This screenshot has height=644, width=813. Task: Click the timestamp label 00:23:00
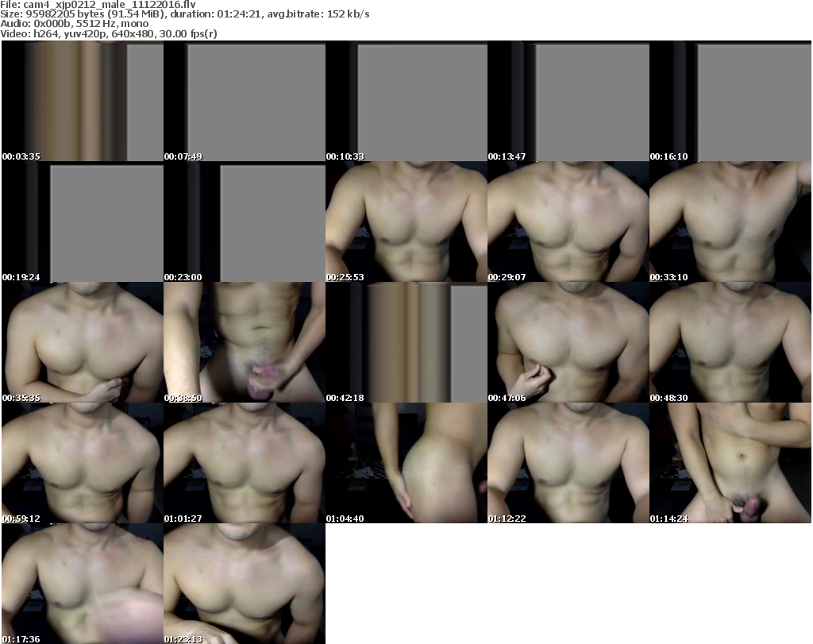tap(183, 277)
